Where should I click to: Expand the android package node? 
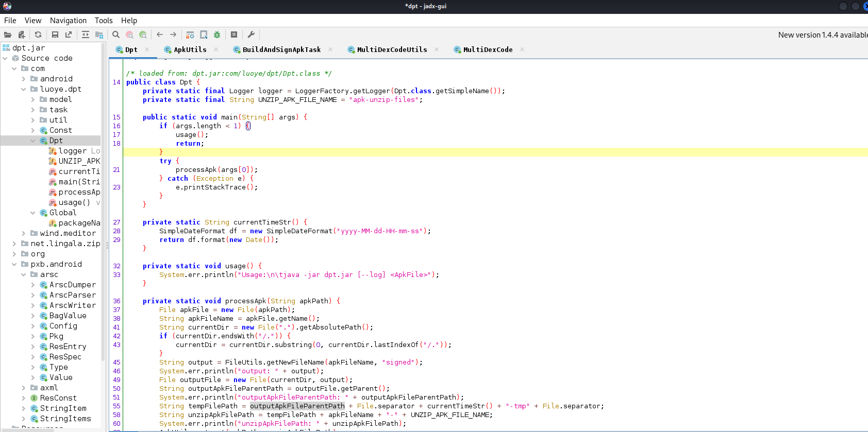click(x=24, y=79)
